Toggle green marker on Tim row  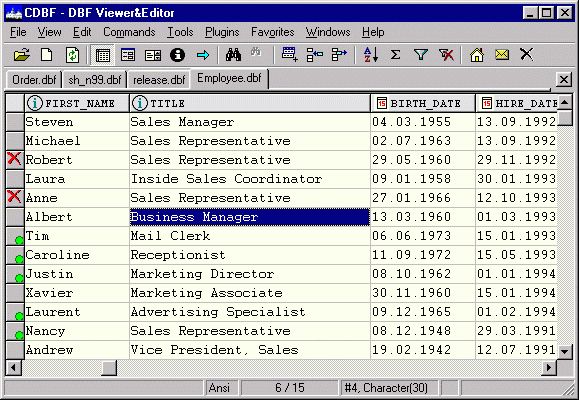(15, 236)
